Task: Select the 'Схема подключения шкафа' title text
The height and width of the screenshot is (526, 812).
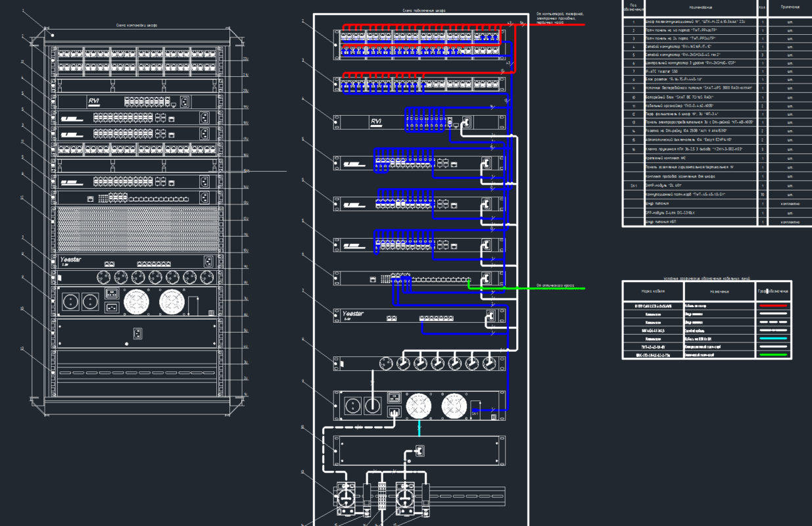Action: [421, 11]
